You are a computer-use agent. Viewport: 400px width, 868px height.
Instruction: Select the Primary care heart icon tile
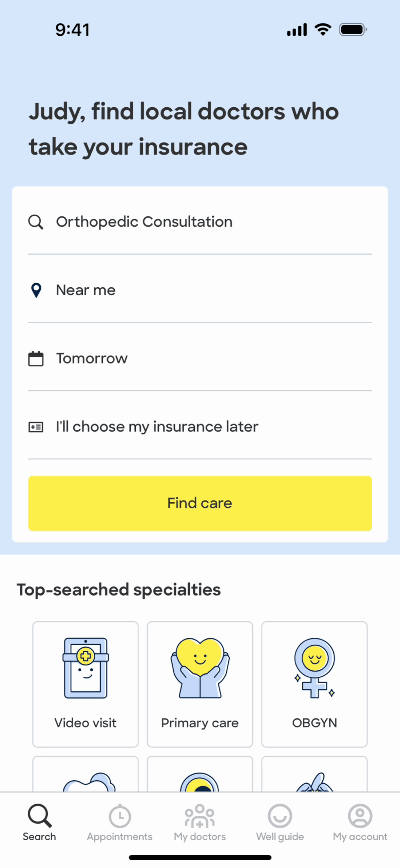[x=200, y=684]
